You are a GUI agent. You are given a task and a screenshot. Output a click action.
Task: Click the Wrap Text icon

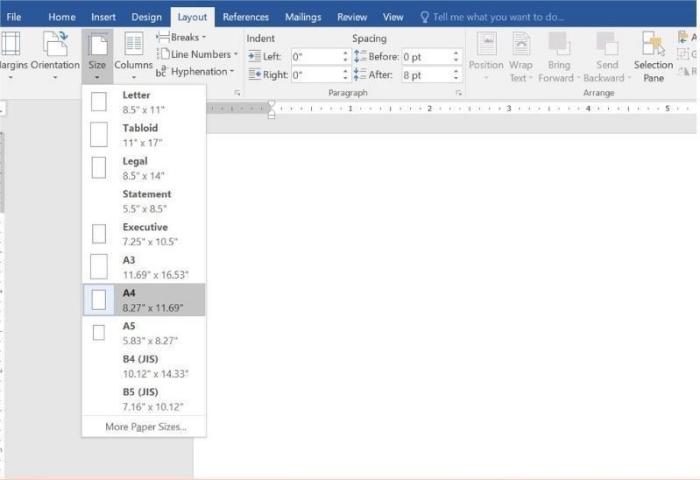click(x=521, y=54)
